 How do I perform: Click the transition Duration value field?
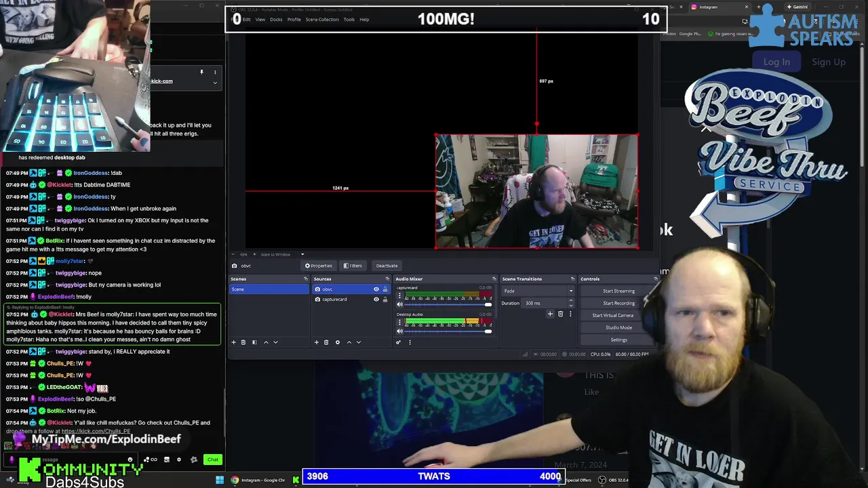click(544, 303)
